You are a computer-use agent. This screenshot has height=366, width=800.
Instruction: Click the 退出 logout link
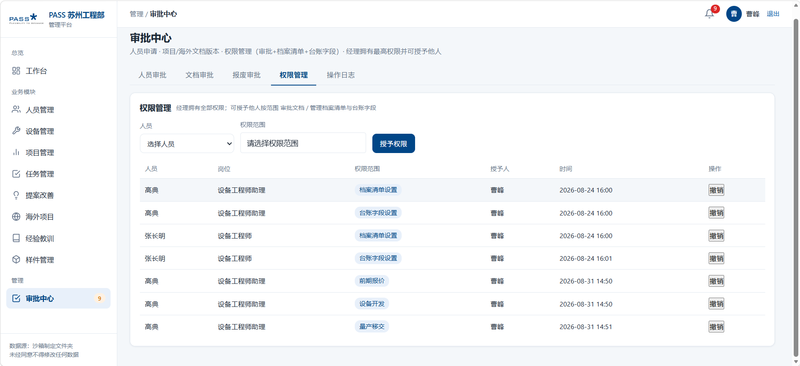click(x=773, y=14)
